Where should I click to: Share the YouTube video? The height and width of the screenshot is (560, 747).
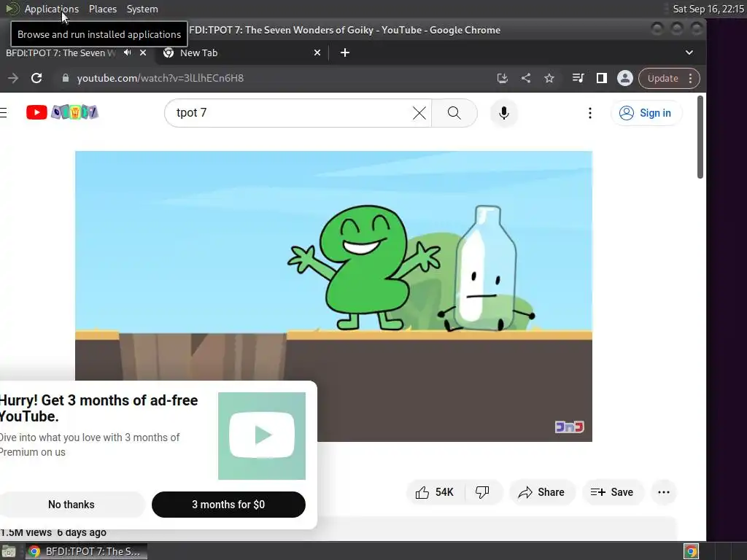click(542, 492)
